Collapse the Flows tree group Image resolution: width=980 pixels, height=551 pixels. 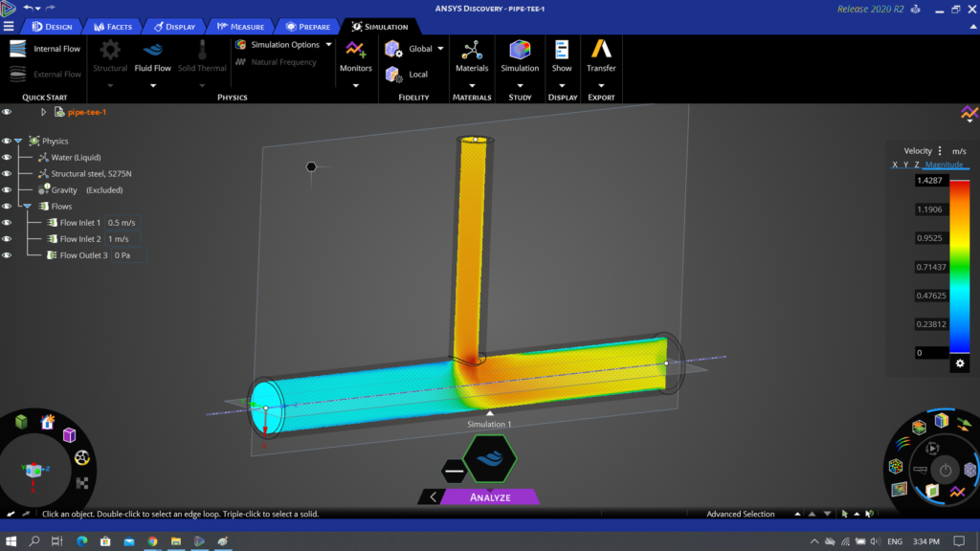28,207
